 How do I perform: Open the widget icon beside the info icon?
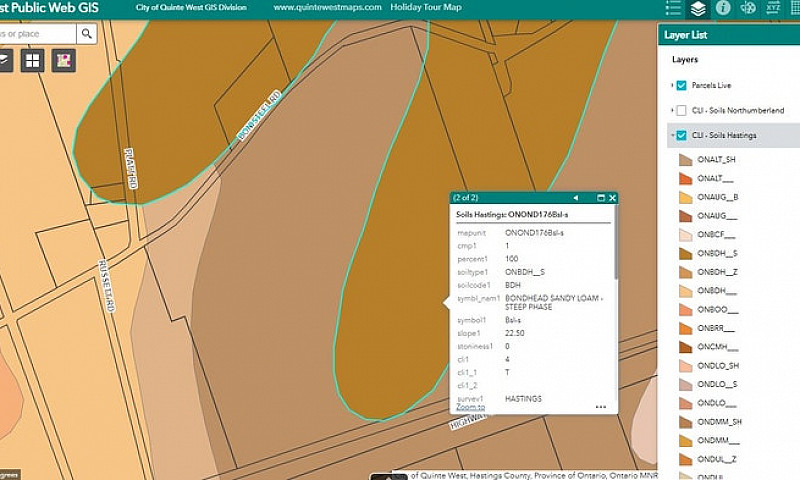(748, 8)
